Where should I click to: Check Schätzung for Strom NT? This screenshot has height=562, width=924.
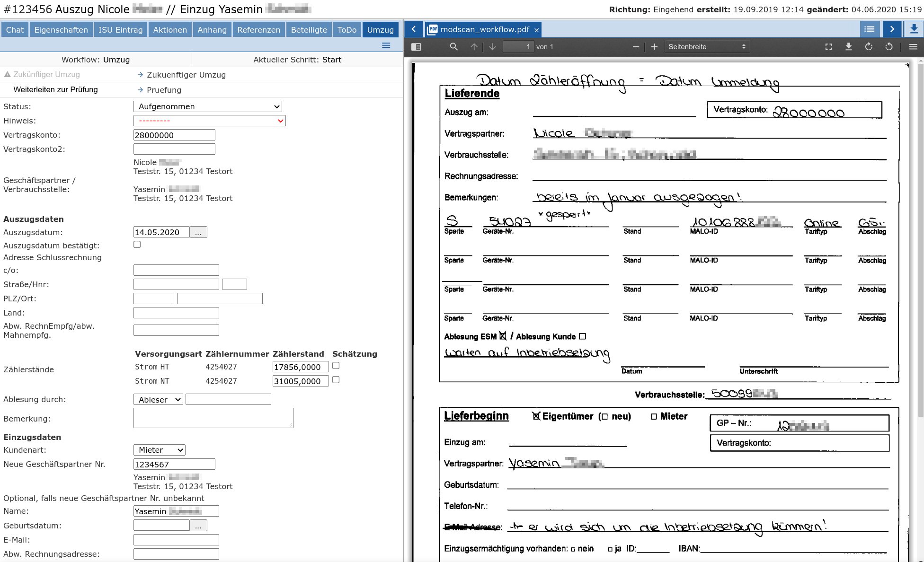coord(336,380)
